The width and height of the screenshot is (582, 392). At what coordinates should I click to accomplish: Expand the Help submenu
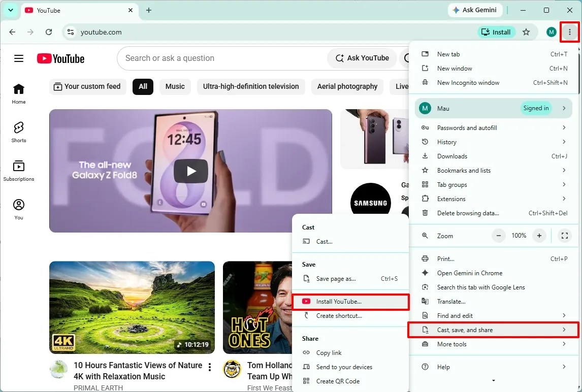point(494,367)
